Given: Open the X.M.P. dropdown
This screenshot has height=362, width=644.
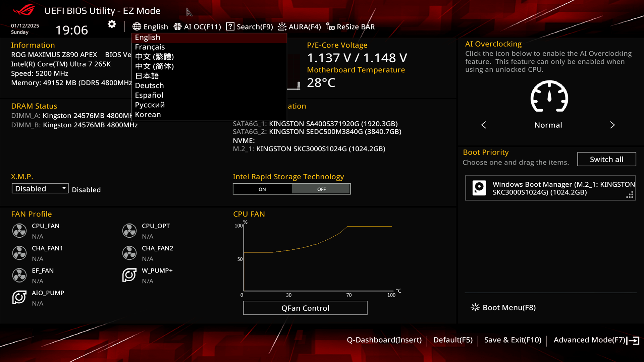Looking at the screenshot, I should pyautogui.click(x=40, y=188).
